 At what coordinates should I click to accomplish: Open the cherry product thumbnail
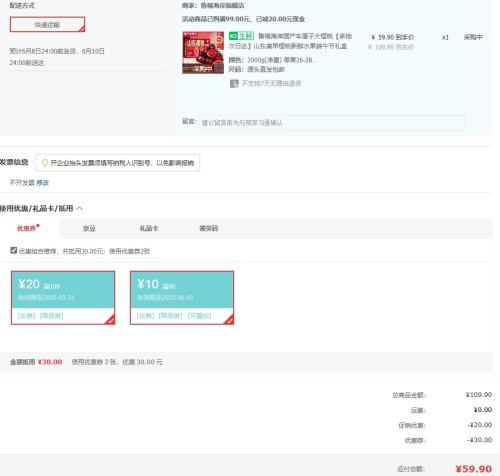[203, 52]
